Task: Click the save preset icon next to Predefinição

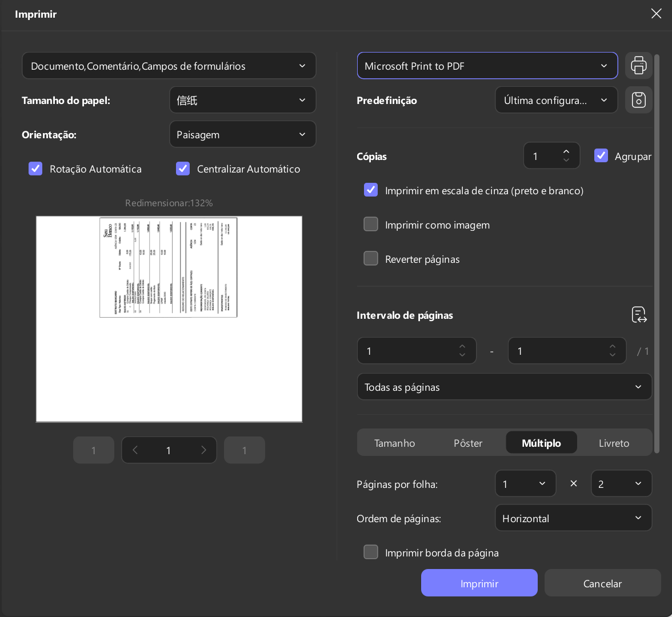Action: pos(639,100)
